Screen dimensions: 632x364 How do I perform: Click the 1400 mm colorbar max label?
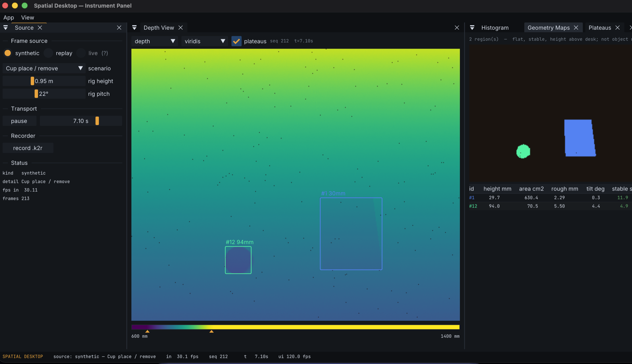point(450,336)
